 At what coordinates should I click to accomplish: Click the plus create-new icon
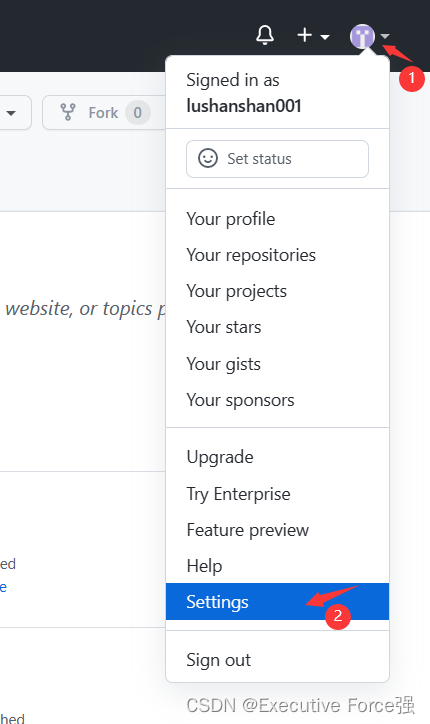305,35
